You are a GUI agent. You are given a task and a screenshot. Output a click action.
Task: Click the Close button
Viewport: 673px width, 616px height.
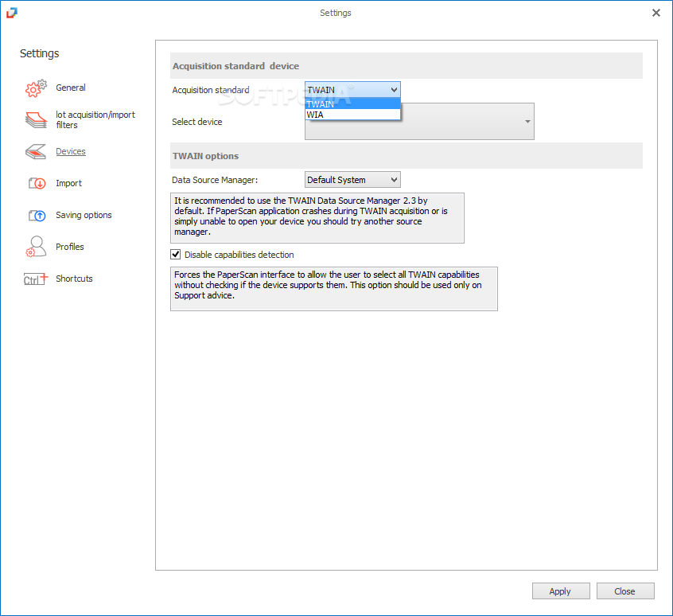coord(625,591)
